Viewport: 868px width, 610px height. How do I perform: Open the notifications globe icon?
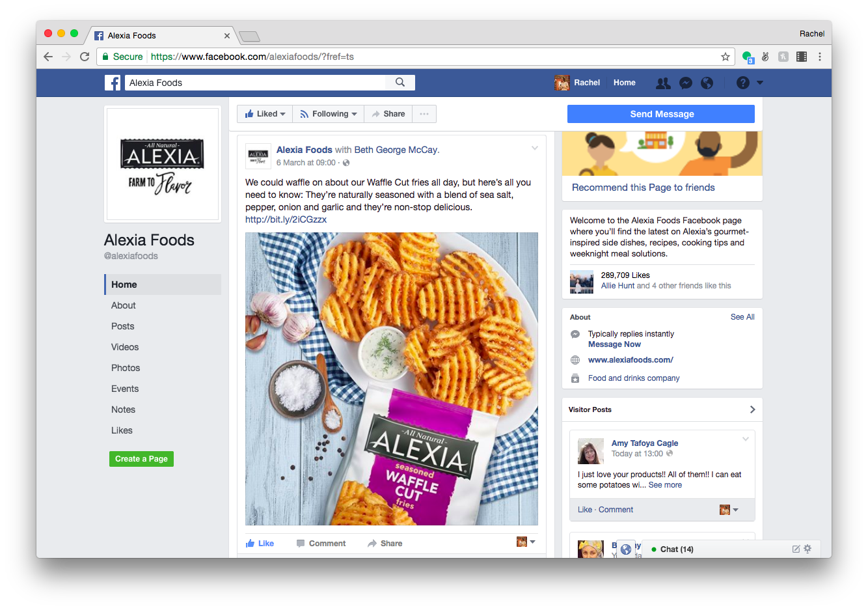[x=707, y=83]
